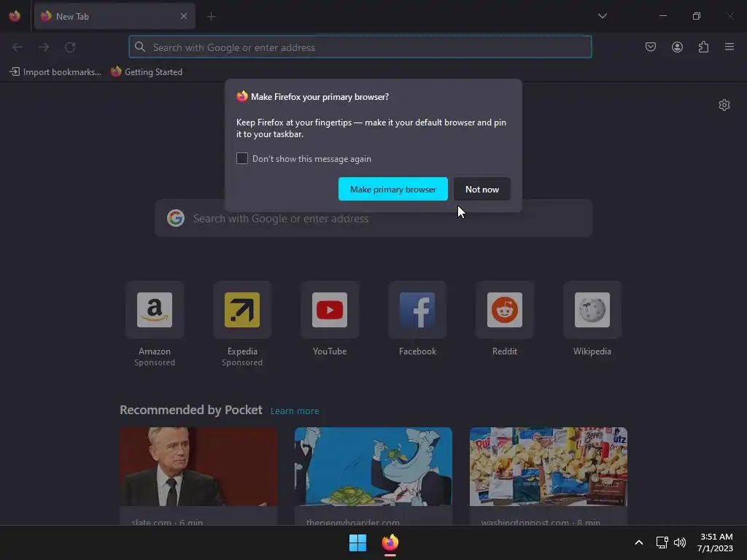Open Save to Pocket icon
The image size is (747, 560).
tap(650, 47)
